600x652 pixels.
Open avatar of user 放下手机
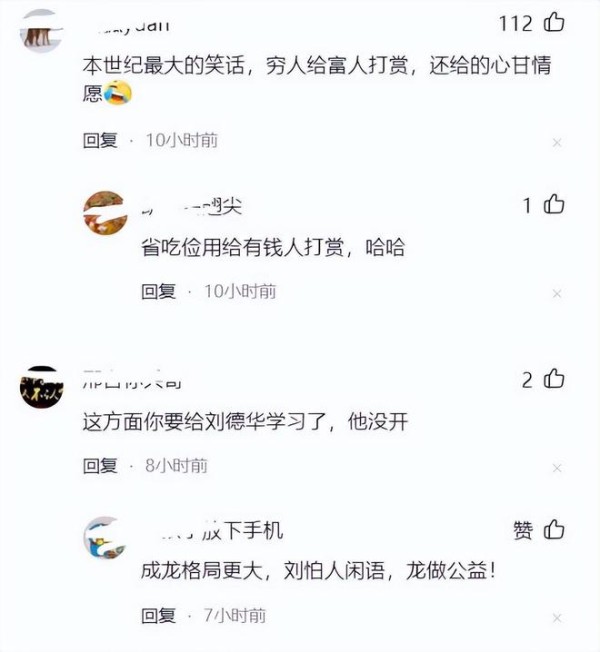coord(105,538)
